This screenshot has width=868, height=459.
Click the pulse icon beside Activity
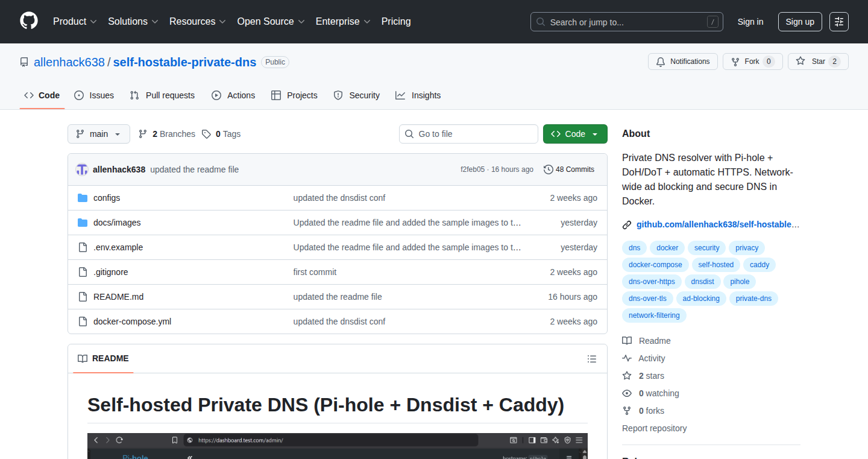pos(627,358)
